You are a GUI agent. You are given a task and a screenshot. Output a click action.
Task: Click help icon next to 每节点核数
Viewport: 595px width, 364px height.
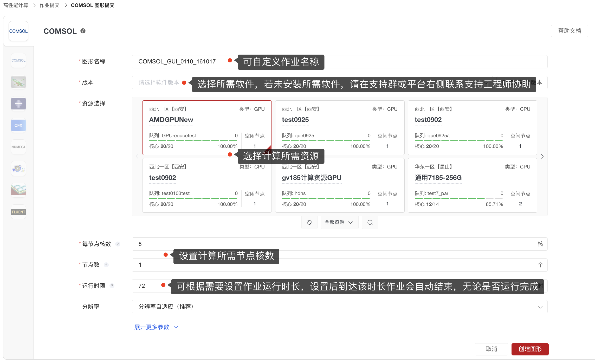click(x=118, y=244)
